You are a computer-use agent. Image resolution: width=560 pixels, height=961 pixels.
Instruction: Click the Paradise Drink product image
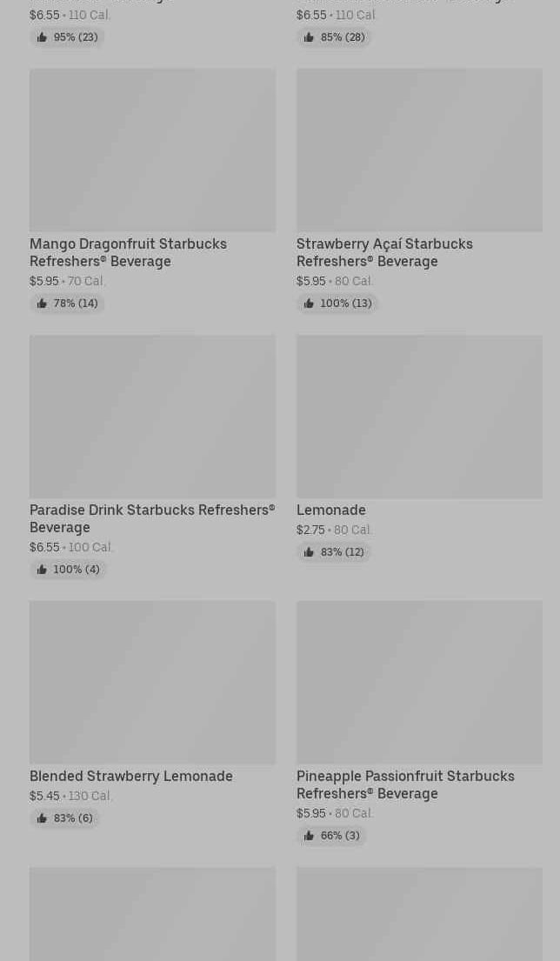click(152, 417)
